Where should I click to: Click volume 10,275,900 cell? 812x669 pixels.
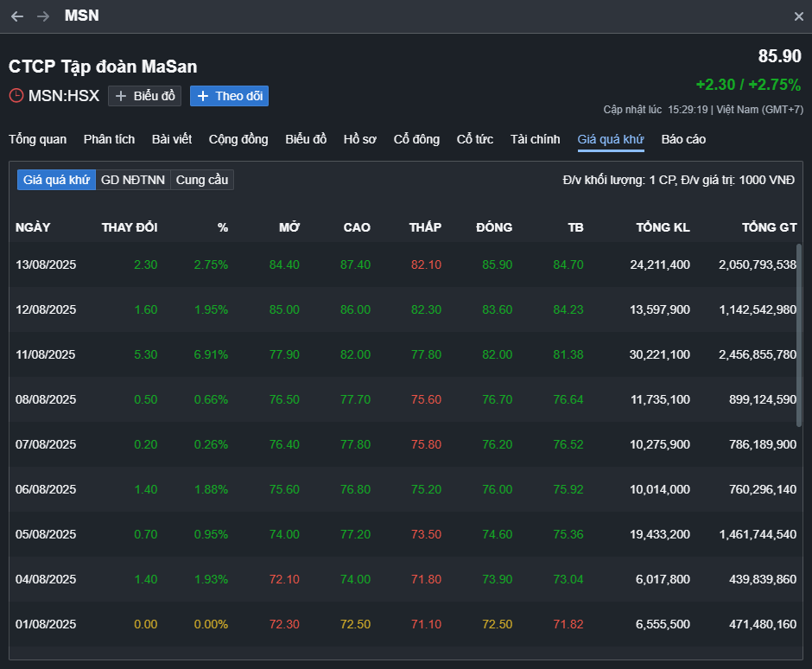tap(660, 444)
